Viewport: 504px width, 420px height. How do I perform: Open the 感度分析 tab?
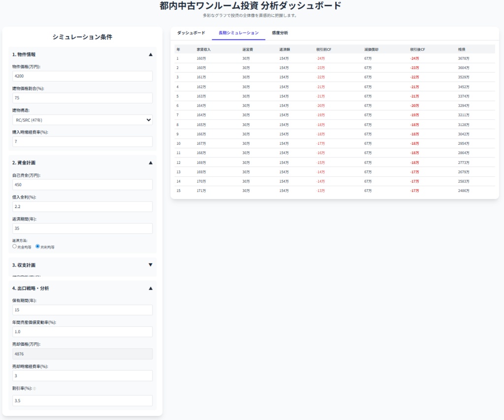tap(280, 33)
